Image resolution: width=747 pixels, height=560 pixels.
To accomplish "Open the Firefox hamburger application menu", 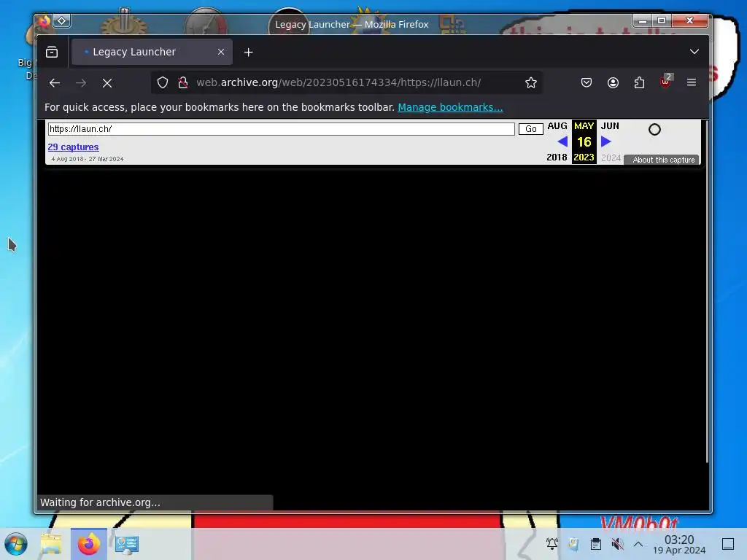I will (692, 82).
